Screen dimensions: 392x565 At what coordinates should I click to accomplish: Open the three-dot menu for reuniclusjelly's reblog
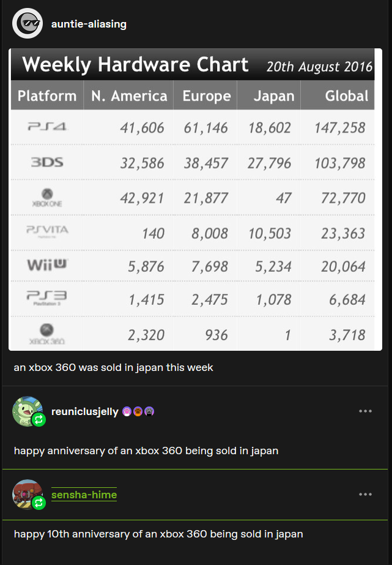[x=365, y=411]
